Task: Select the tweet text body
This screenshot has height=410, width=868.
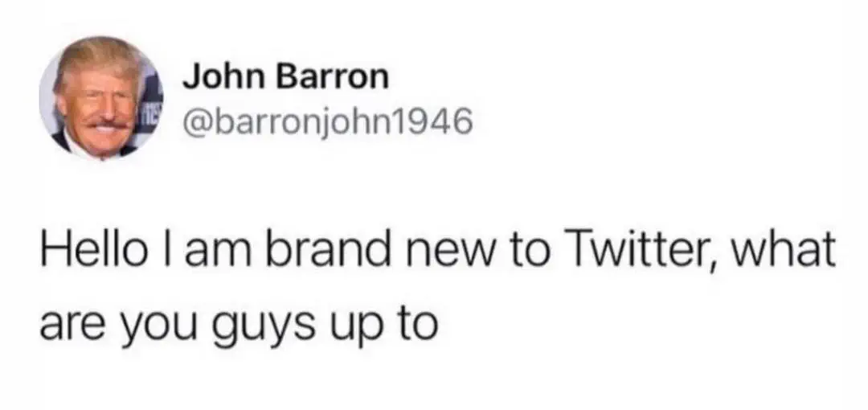Action: point(437,286)
